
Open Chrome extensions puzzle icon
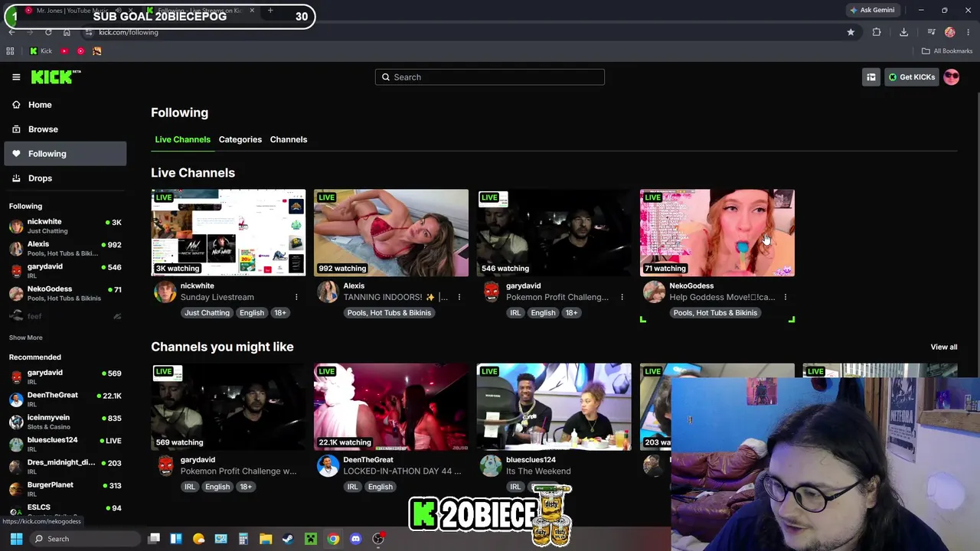[877, 32]
